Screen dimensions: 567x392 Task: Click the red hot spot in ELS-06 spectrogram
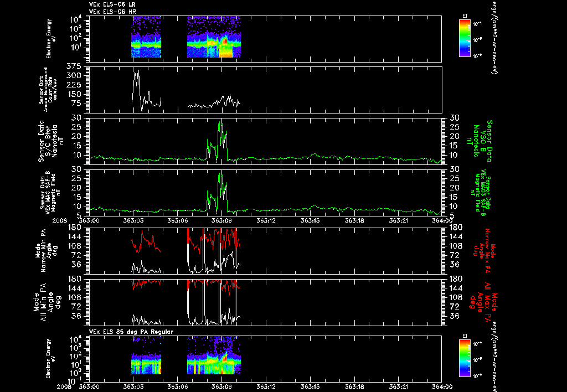225,42
